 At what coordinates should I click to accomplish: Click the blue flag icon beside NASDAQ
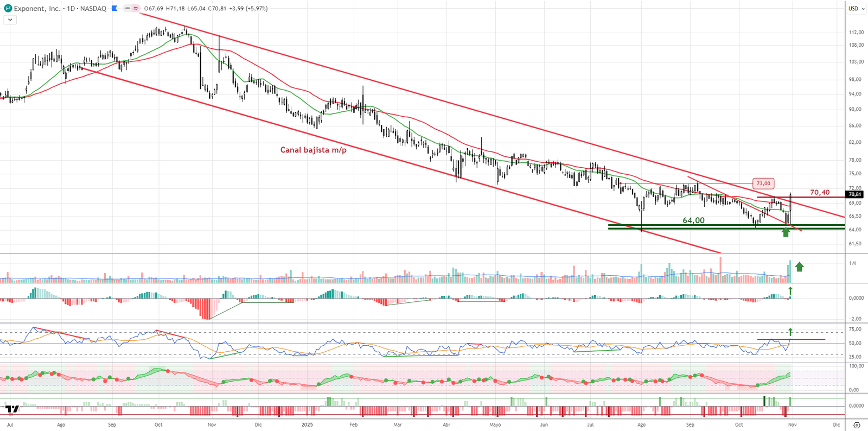point(114,8)
